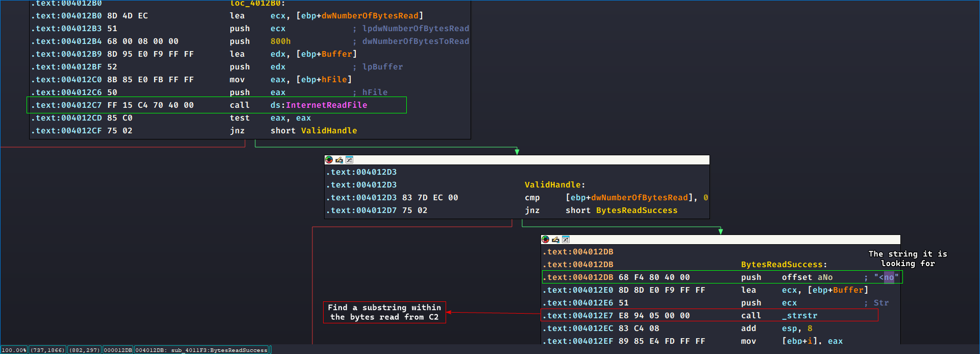Select the "Find a substring" annotation box

[x=384, y=312]
